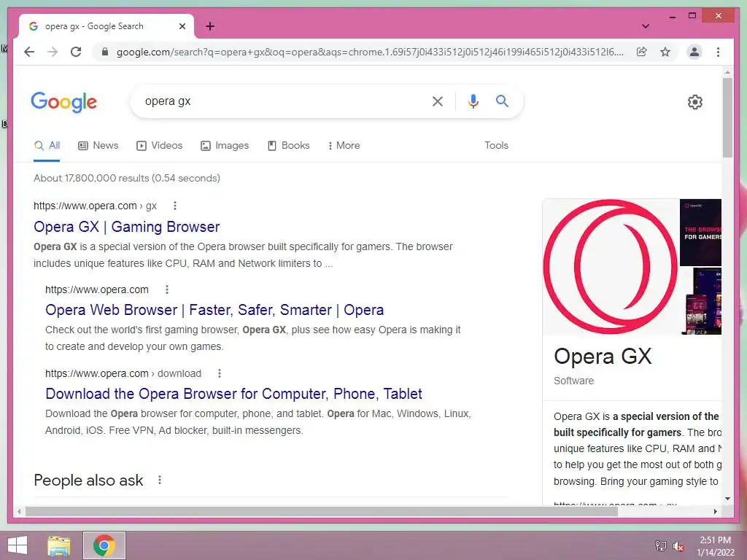Clear the search box text
The width and height of the screenshot is (747, 560).
tap(438, 101)
